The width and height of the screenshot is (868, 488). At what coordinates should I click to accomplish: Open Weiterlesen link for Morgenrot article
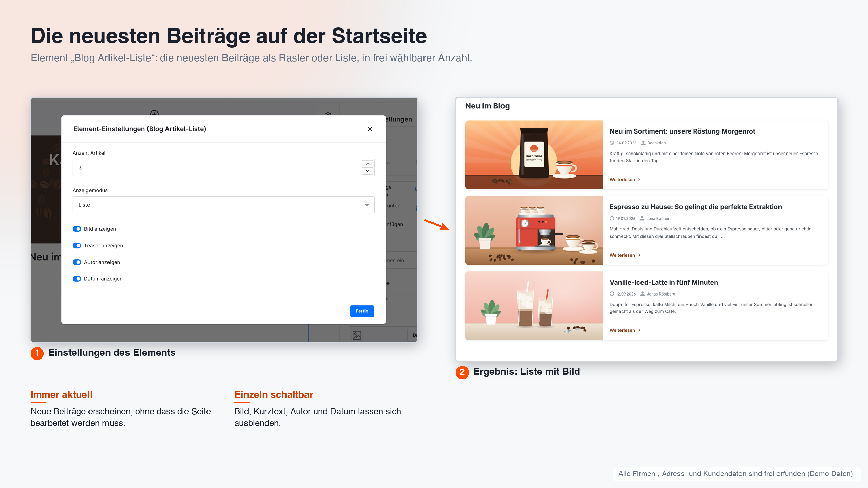pos(625,180)
